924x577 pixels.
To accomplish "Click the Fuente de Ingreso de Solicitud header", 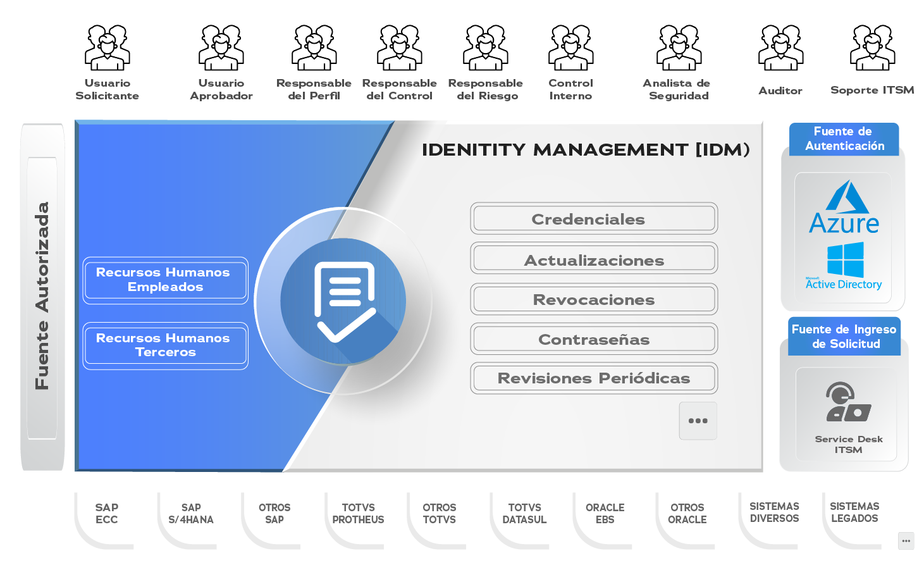I will [x=844, y=337].
